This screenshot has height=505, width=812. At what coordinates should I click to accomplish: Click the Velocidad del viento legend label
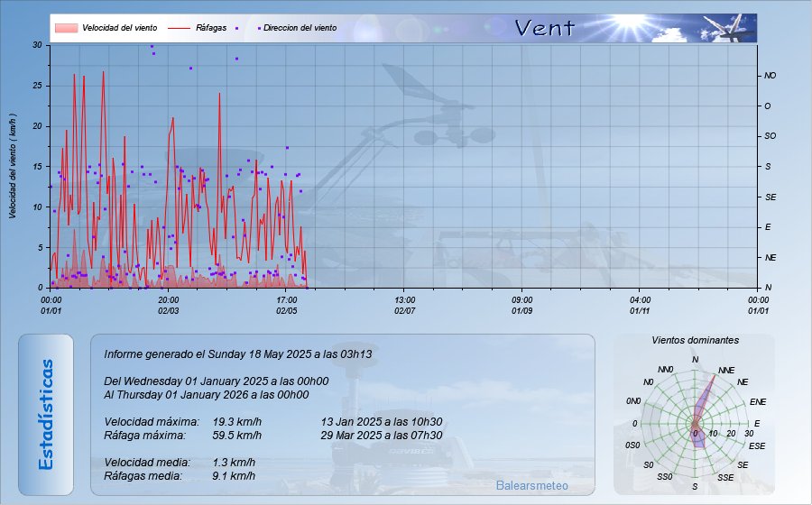(120, 28)
